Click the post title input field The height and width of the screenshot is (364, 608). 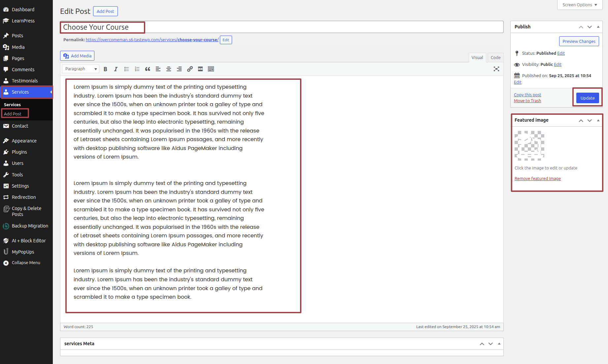click(x=281, y=27)
